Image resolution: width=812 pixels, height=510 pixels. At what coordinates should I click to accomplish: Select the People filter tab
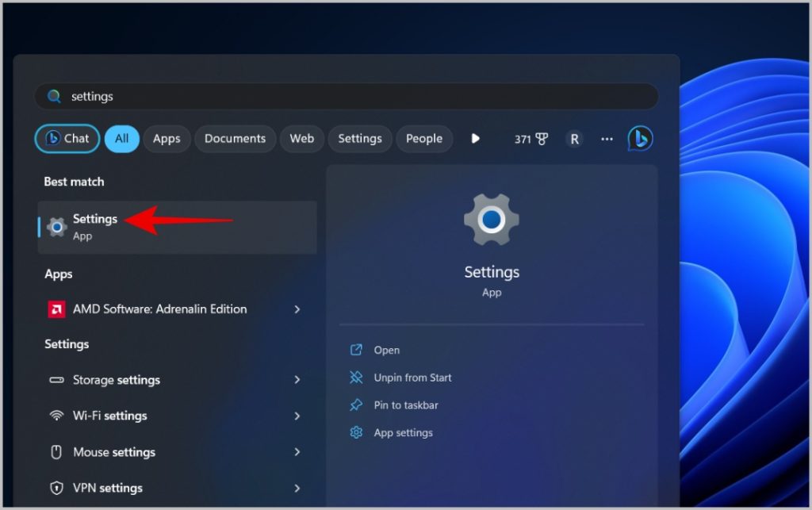(x=424, y=138)
